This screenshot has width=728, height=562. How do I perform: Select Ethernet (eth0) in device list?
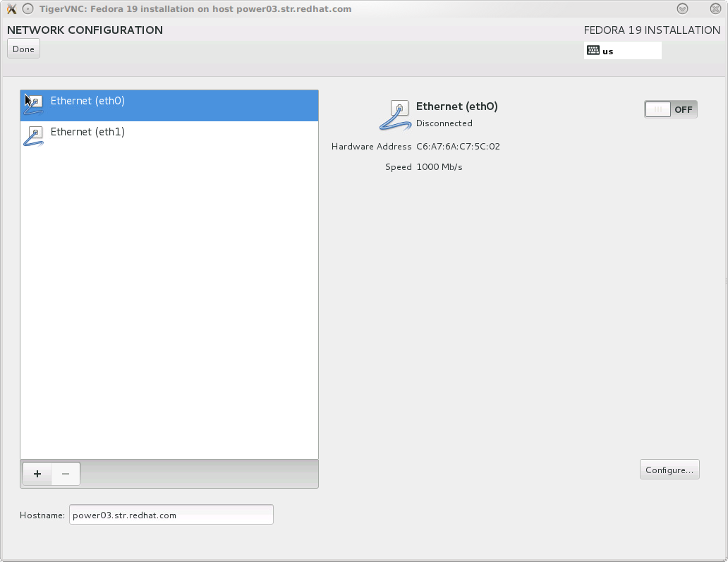(169, 106)
